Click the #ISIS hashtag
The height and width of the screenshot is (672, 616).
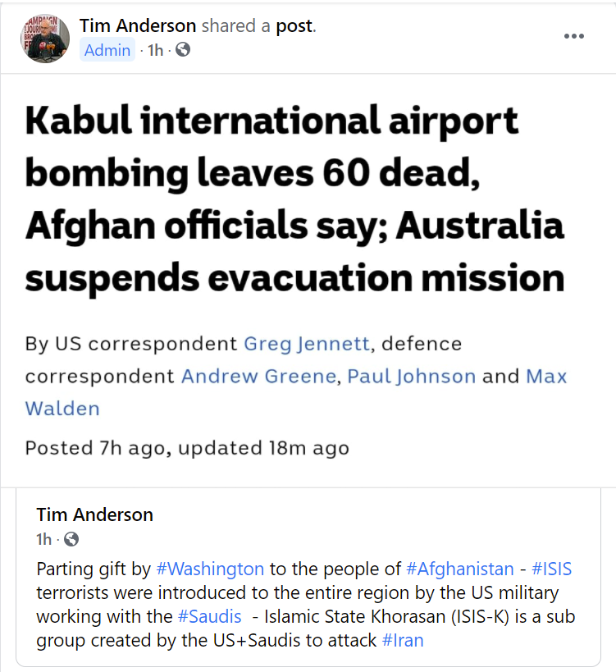(552, 569)
